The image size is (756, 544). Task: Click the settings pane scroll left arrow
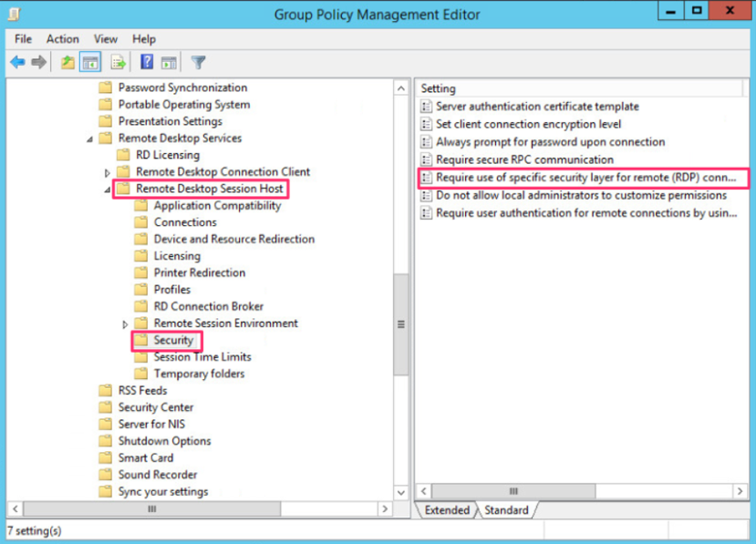click(x=424, y=491)
